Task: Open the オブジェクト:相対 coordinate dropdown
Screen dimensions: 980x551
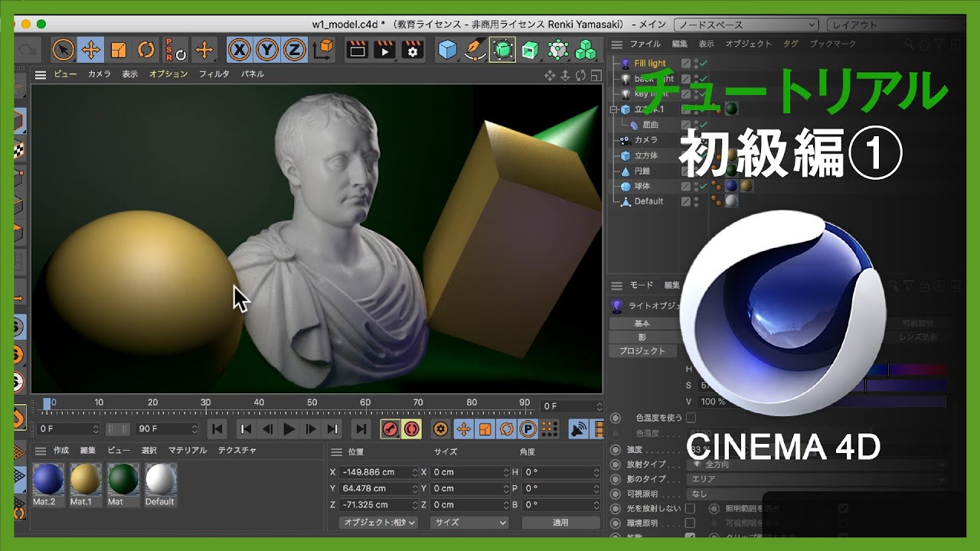Action: (x=378, y=523)
